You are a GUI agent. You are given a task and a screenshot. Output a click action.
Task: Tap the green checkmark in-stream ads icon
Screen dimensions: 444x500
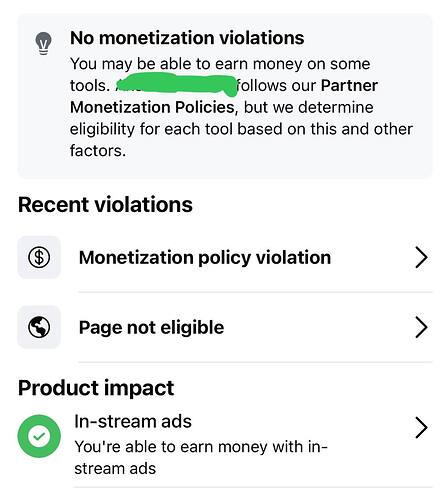39,436
